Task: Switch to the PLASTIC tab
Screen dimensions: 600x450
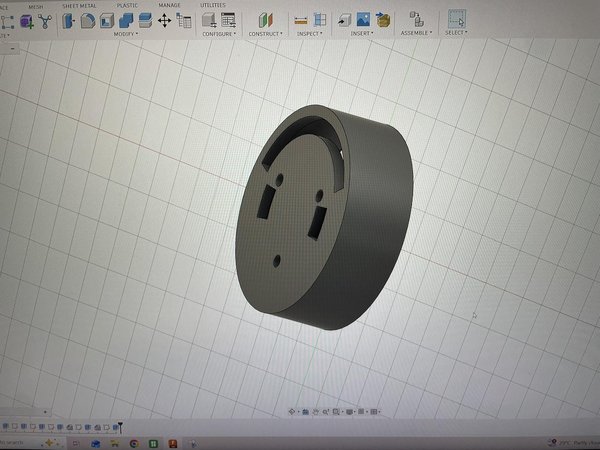Action: point(127,5)
